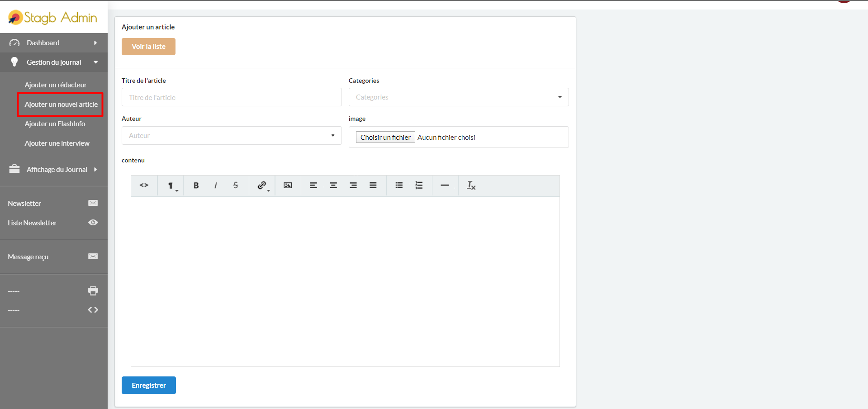Justify text in the editor

pyautogui.click(x=373, y=185)
